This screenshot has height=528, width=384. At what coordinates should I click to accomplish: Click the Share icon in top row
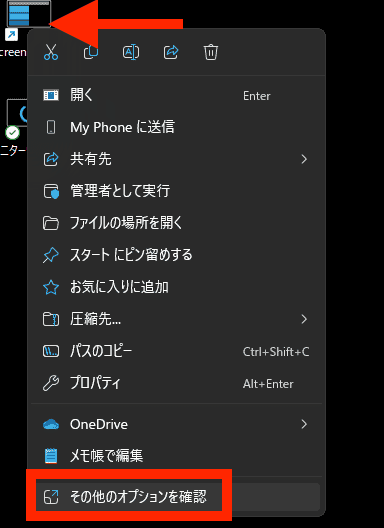click(x=171, y=52)
